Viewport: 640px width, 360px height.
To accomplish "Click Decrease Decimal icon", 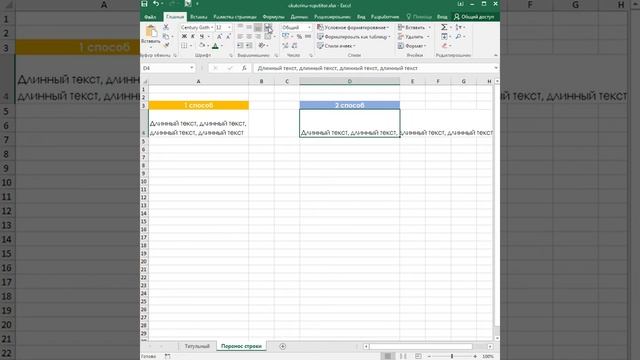I will (294, 46).
